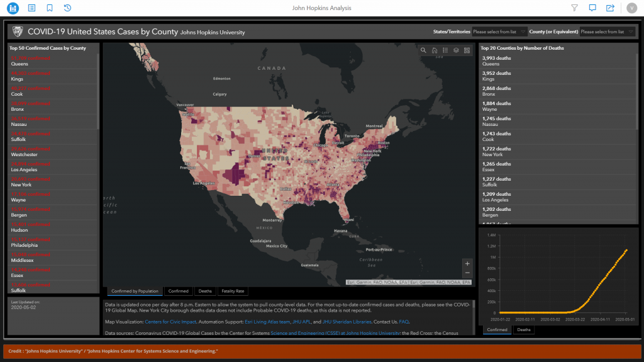
Task: Select 1,745 deaths Nassau entry
Action: click(x=558, y=122)
